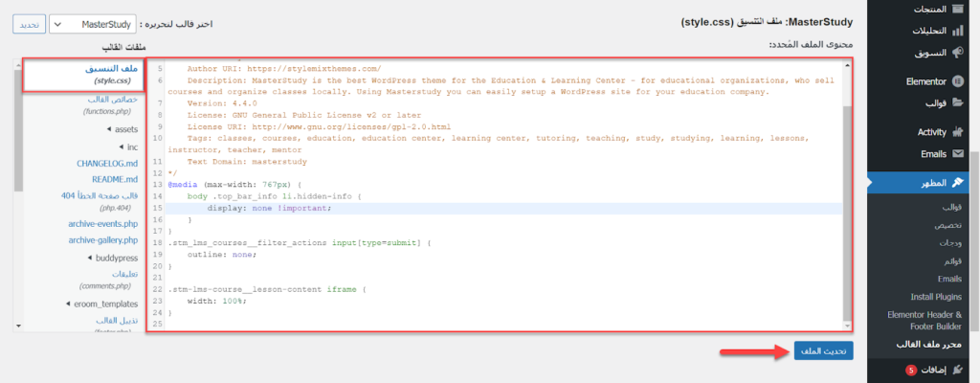980x383 pixels.
Task: Click the License: GNU General Public line
Action: click(303, 115)
